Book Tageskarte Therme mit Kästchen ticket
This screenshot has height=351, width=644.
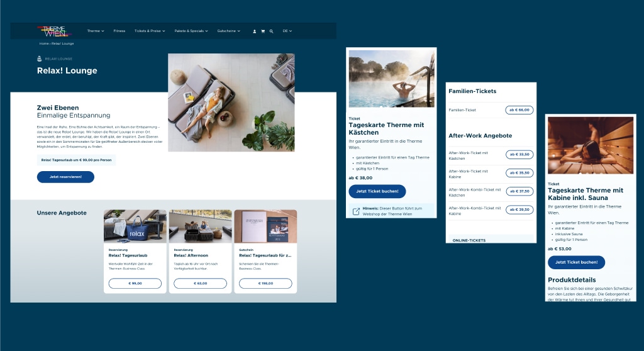377,191
